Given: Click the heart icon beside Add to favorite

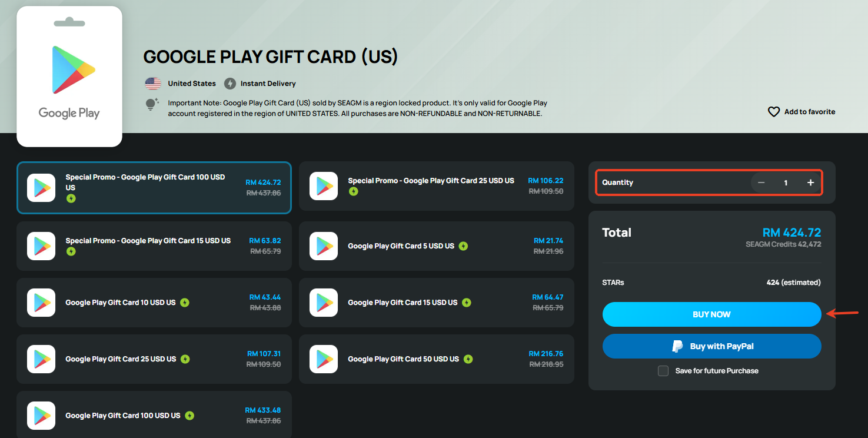Looking at the screenshot, I should pyautogui.click(x=774, y=112).
